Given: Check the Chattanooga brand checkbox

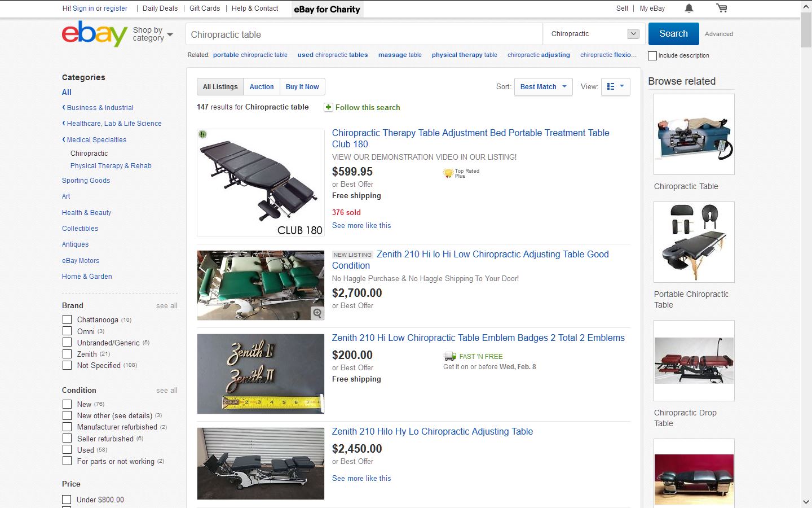Looking at the screenshot, I should pyautogui.click(x=67, y=319).
